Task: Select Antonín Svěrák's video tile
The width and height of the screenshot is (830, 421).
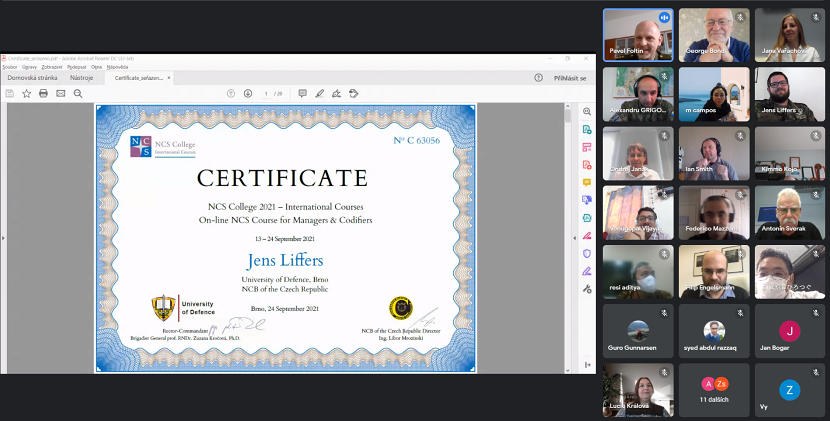Action: [790, 213]
